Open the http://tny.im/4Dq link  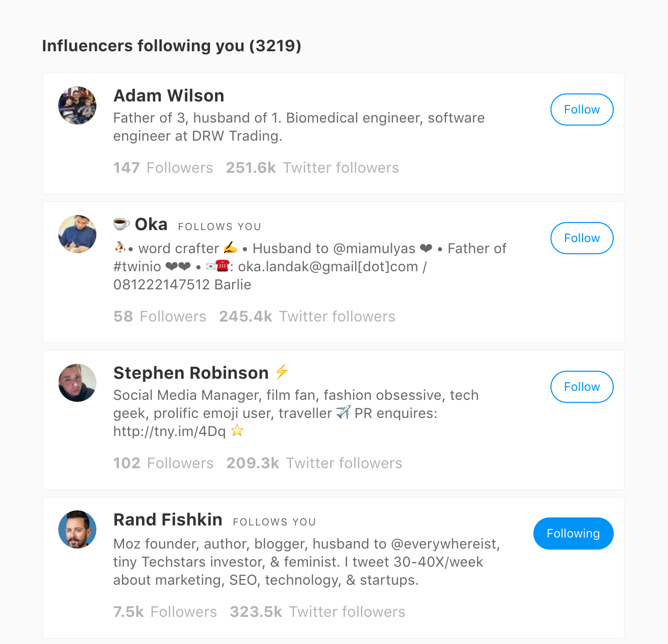coord(169,431)
